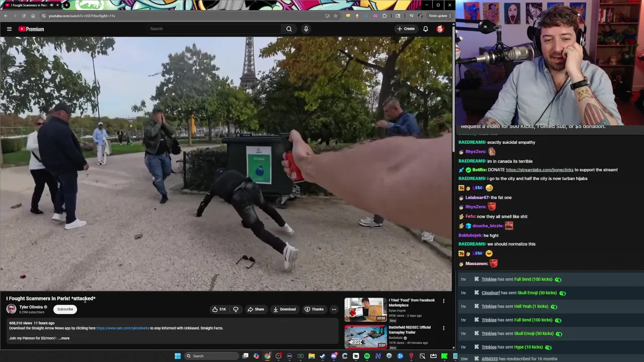Image resolution: width=644 pixels, height=362 pixels.
Task: Go back with the browser back arrow
Action: [x=6, y=16]
